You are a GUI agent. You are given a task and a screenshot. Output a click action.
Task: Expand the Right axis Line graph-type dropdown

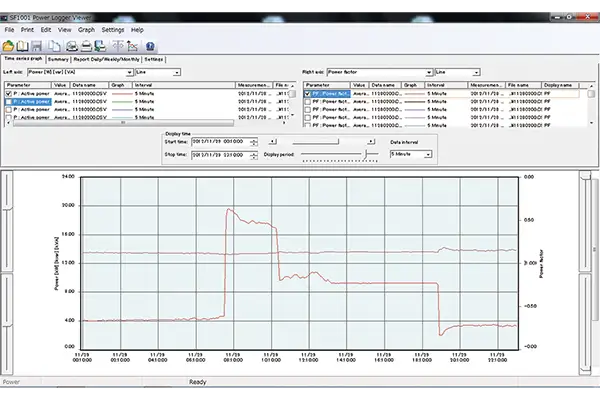click(476, 72)
